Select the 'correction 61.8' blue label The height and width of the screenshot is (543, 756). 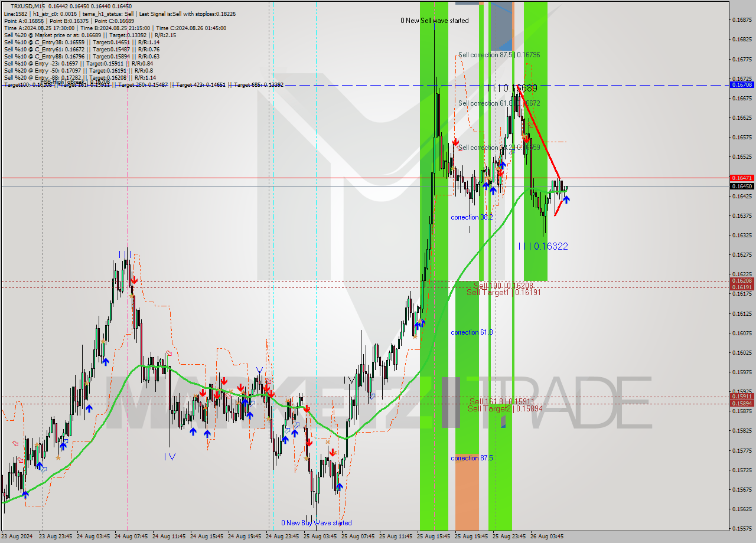click(471, 332)
